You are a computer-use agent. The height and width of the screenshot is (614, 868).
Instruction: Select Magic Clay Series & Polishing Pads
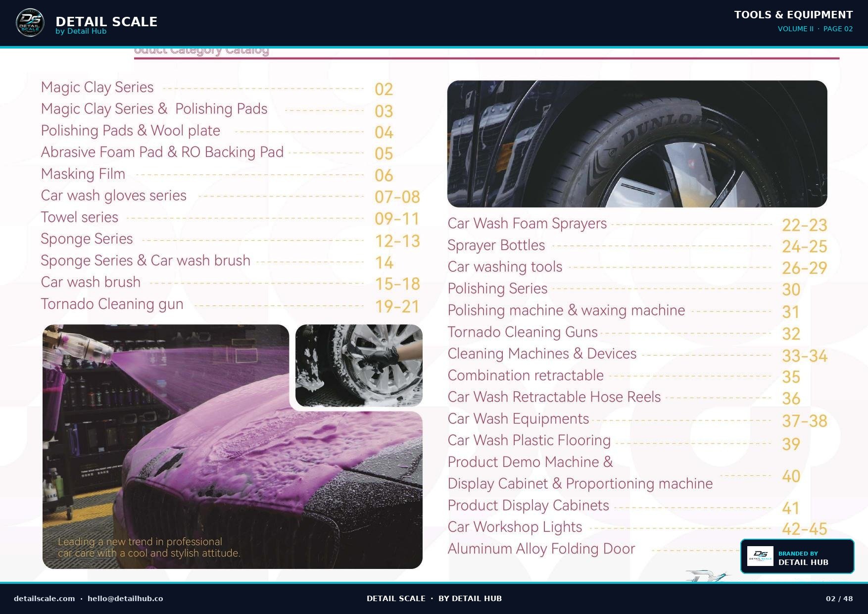154,109
